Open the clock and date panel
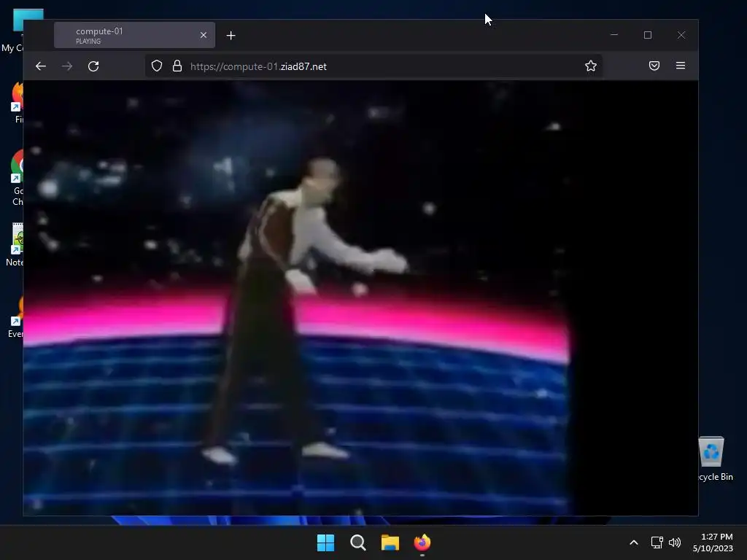 click(713, 542)
